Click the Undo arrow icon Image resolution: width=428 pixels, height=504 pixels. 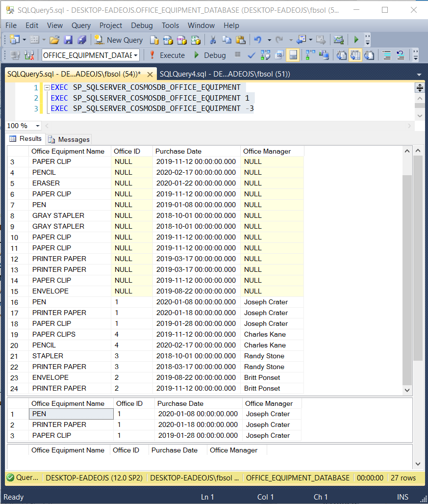pyautogui.click(x=257, y=40)
